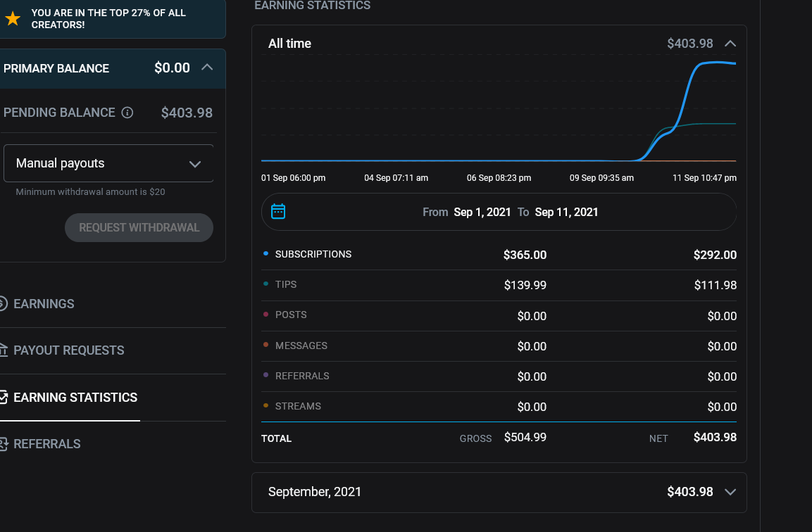812x532 pixels.
Task: Click the Earnings dollar icon
Action: tap(3, 303)
